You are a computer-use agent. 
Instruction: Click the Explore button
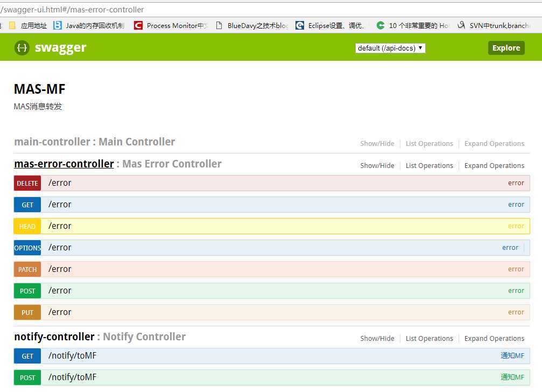tap(506, 48)
